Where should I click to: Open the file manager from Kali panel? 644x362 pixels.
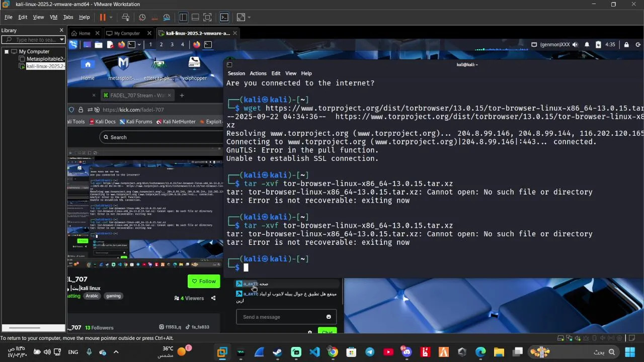pos(99,44)
